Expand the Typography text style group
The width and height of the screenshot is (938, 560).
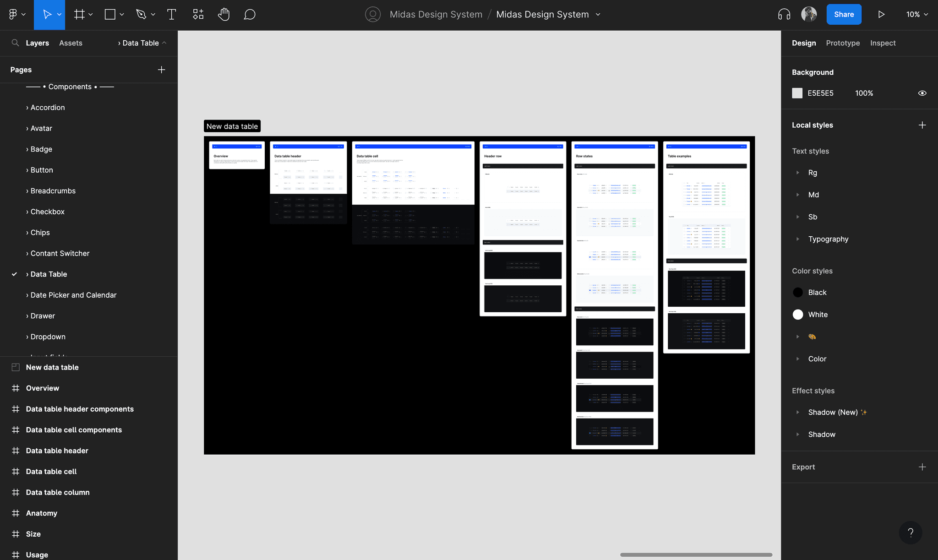pos(797,239)
